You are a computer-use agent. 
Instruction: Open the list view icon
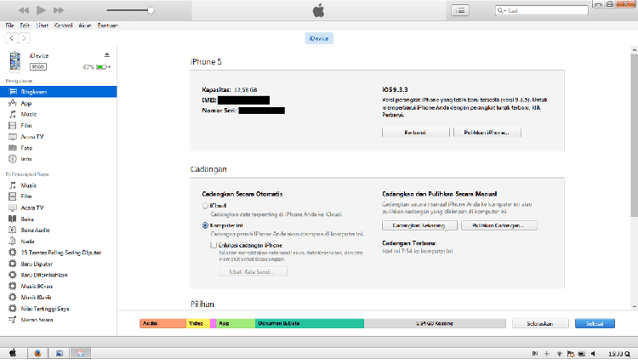click(460, 10)
